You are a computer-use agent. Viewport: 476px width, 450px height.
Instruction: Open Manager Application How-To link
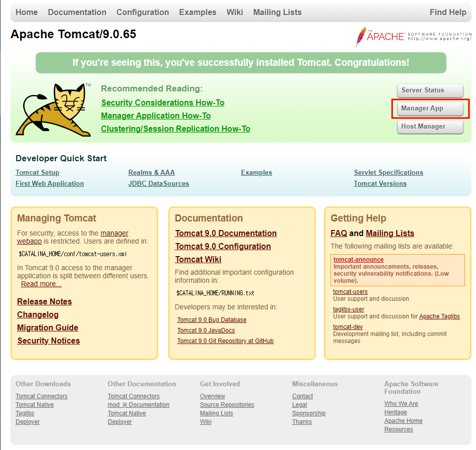tap(156, 116)
